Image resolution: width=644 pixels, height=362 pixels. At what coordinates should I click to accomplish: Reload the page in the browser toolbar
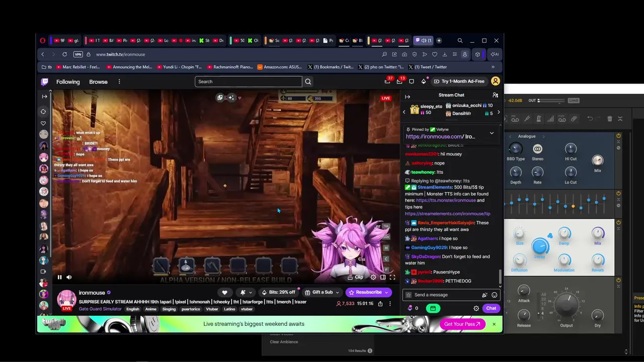coord(64,54)
